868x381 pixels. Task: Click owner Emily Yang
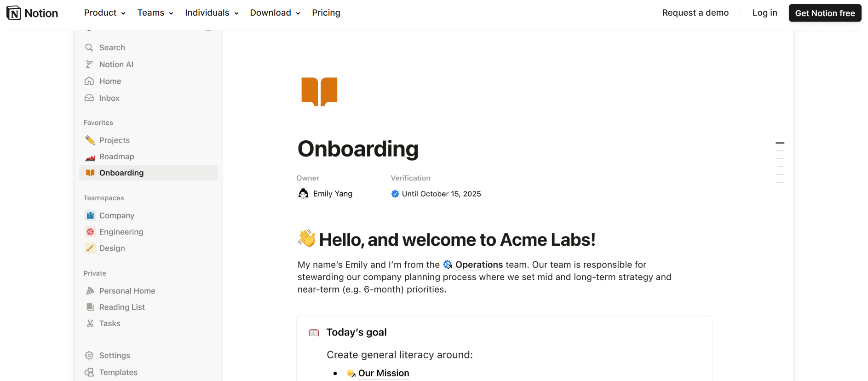[333, 194]
